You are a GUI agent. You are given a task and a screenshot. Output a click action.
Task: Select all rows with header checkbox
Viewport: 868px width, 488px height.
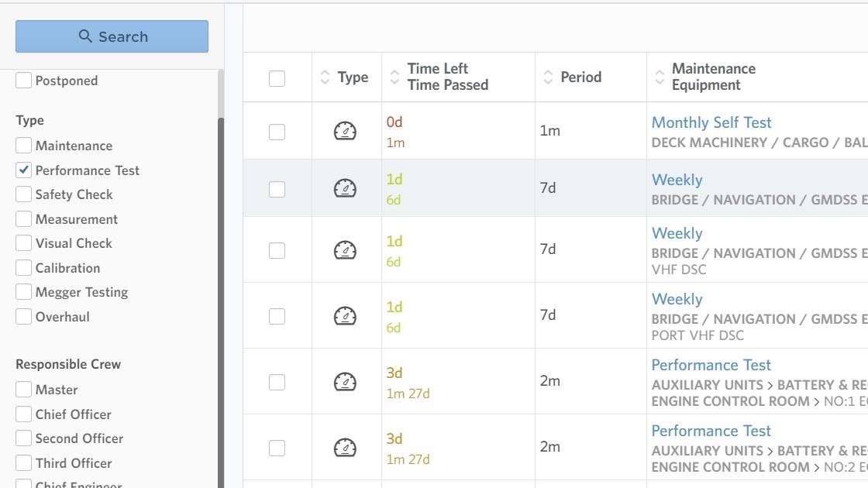point(277,78)
